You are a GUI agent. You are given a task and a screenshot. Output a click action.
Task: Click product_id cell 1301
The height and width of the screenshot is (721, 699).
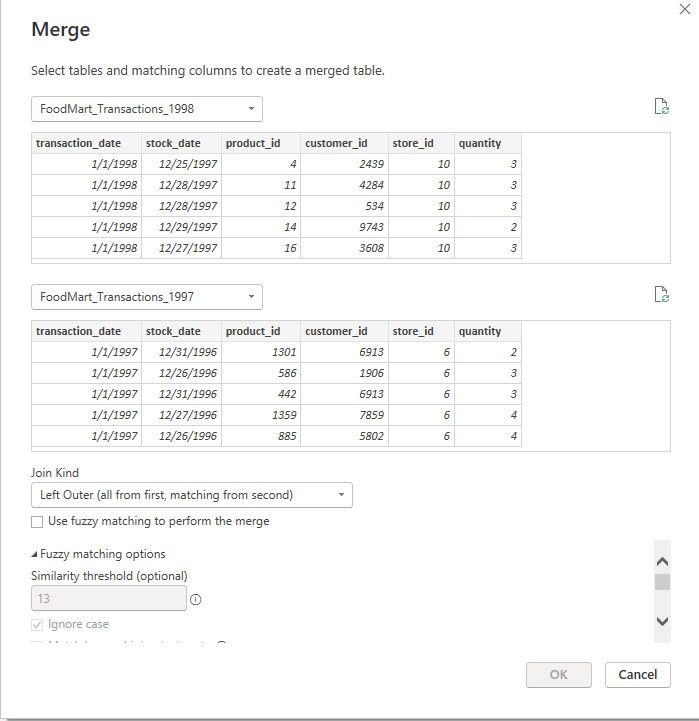coord(261,352)
